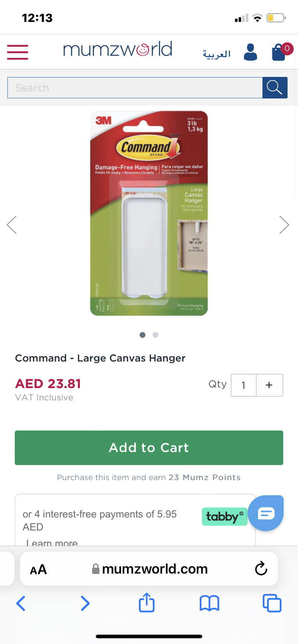Tap the Safari share icon

(x=147, y=603)
